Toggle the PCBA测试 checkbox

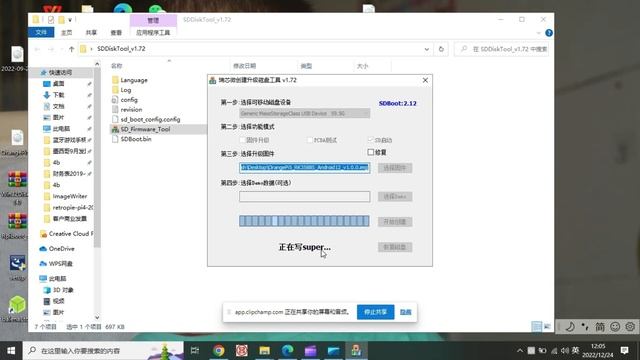pyautogui.click(x=310, y=140)
